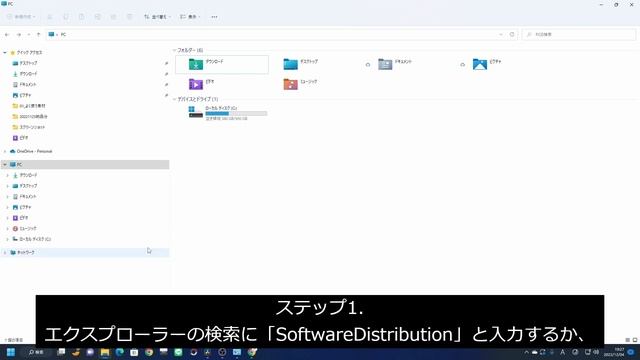Select the PC item in the navigation pane
Screen dimensions: 640x360
[85, 164]
